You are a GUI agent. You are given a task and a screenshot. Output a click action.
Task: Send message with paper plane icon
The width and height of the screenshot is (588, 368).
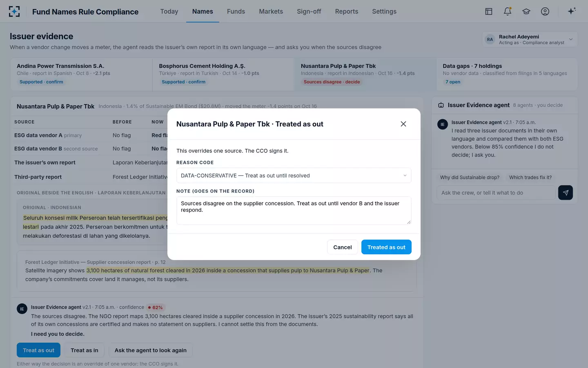[x=566, y=193]
